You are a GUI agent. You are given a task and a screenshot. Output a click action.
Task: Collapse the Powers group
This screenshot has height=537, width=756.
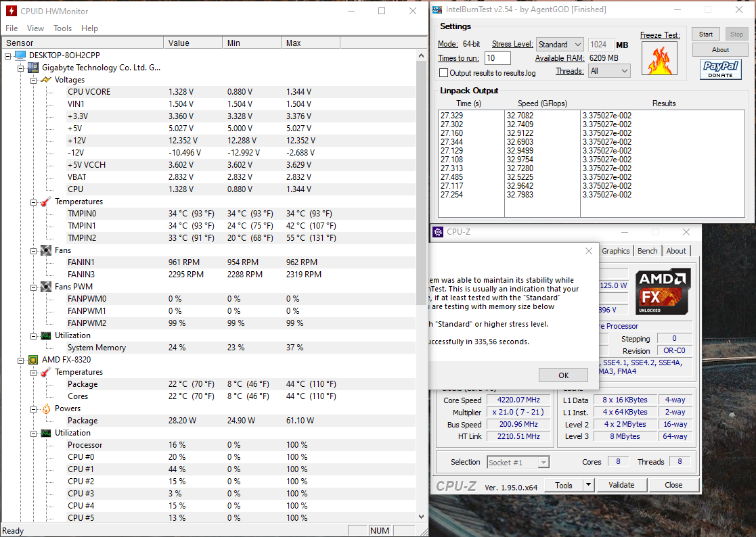tap(34, 409)
